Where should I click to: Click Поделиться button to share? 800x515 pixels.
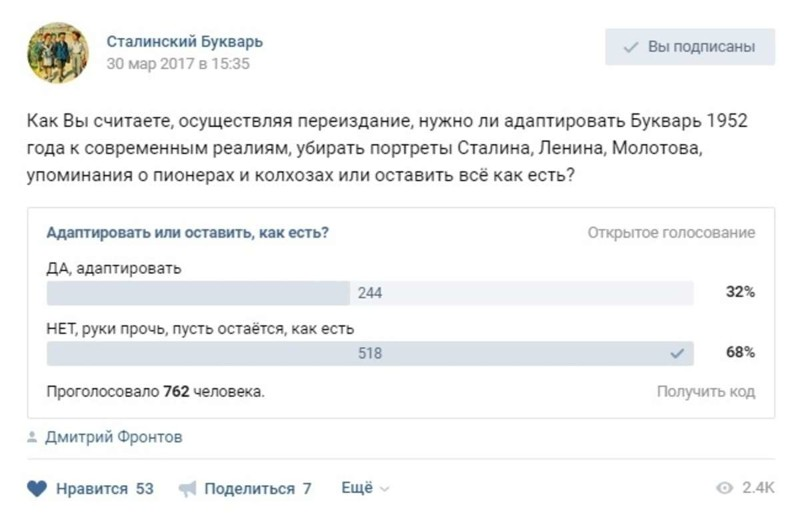click(x=245, y=489)
